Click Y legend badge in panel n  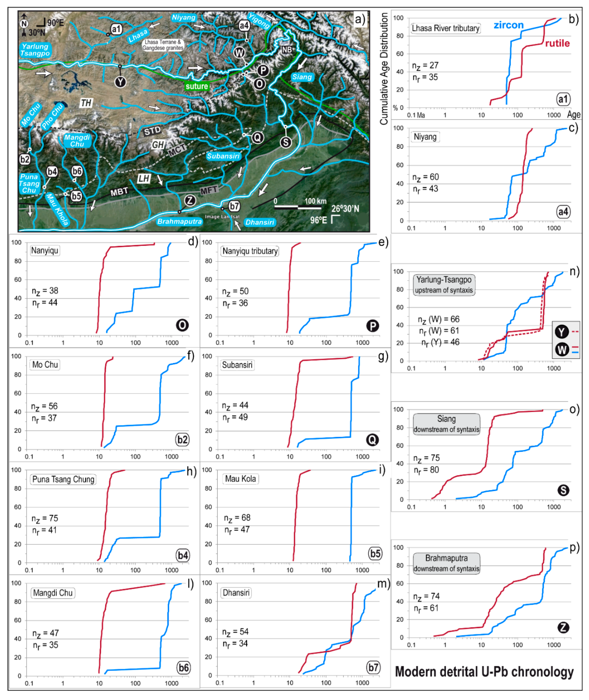click(x=562, y=332)
